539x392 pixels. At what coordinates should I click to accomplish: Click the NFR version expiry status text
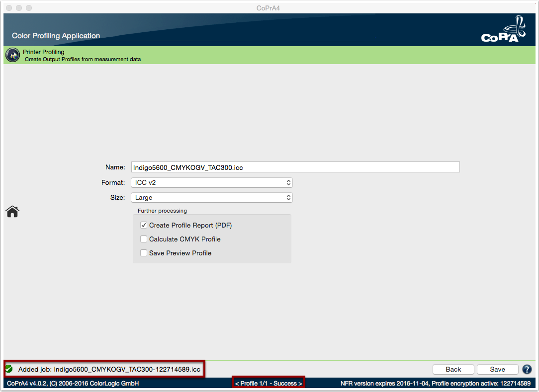point(436,384)
